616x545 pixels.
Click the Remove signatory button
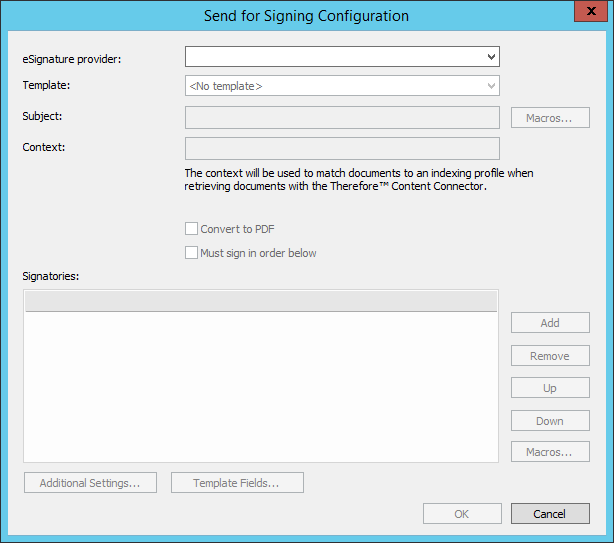[550, 356]
